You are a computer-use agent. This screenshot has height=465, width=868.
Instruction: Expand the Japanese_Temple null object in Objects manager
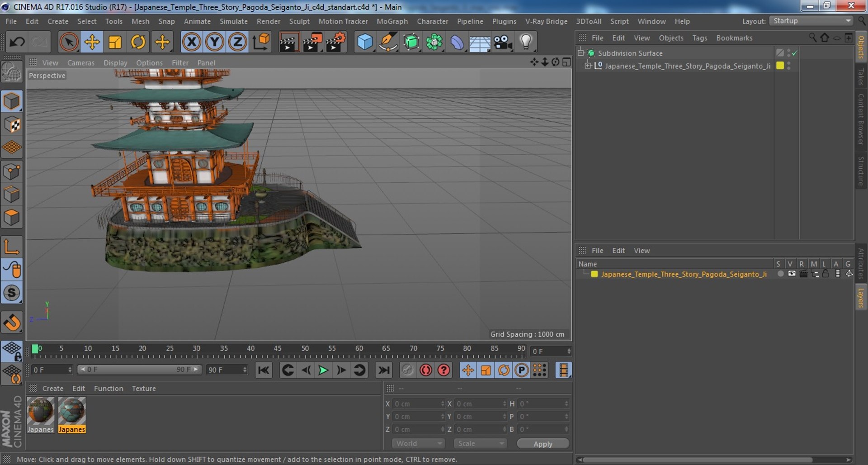[588, 66]
